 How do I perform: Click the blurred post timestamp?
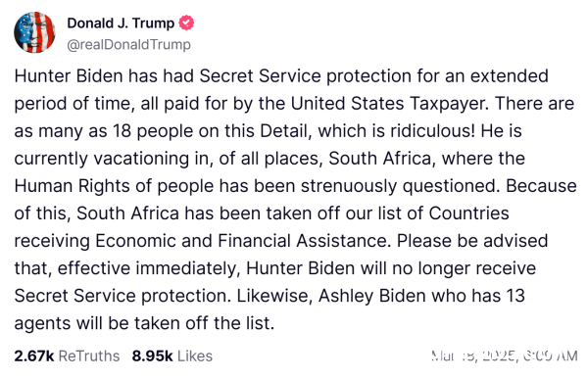pos(505,355)
